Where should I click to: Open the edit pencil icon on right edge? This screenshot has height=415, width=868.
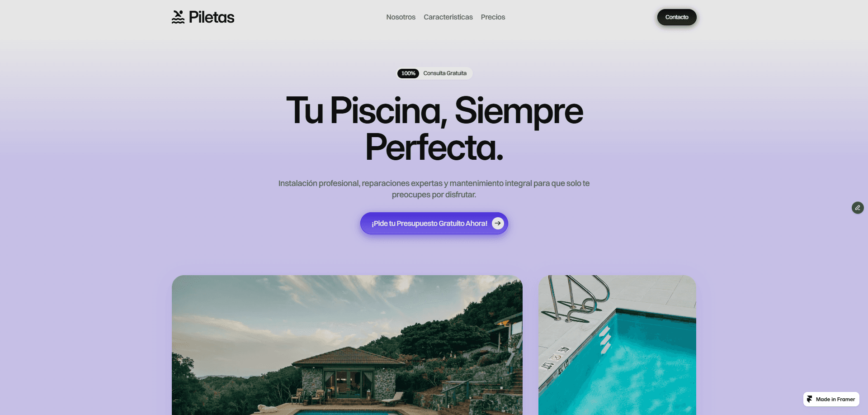click(858, 208)
